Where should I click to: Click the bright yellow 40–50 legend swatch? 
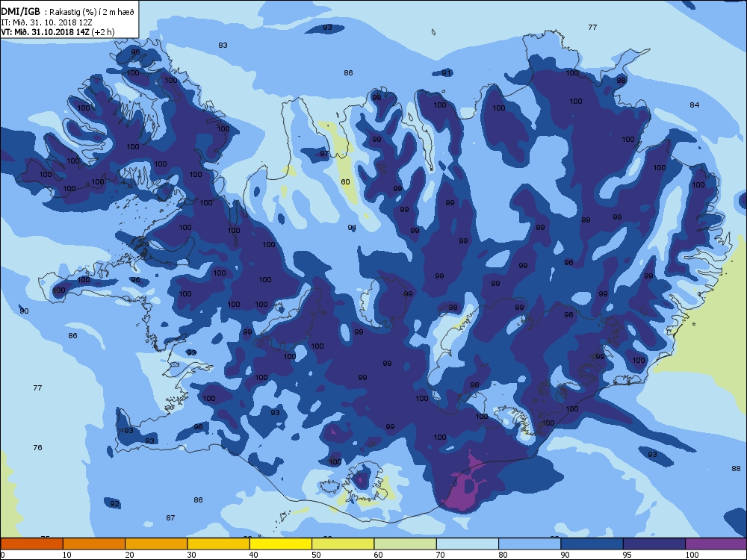coord(281,544)
